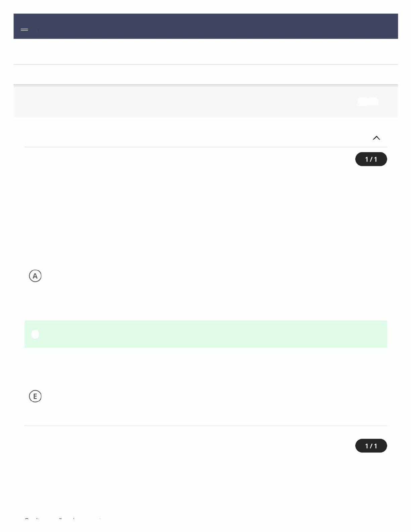
Task: Select answer option A
Action: coord(35,276)
